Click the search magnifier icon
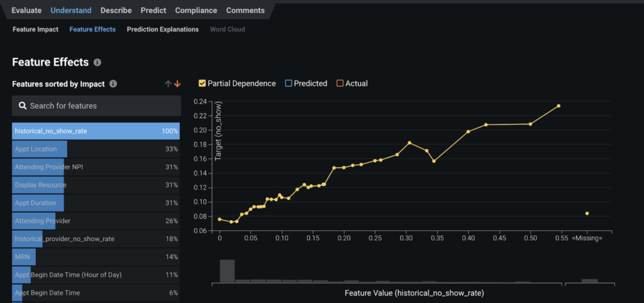644x303 pixels. coord(23,106)
